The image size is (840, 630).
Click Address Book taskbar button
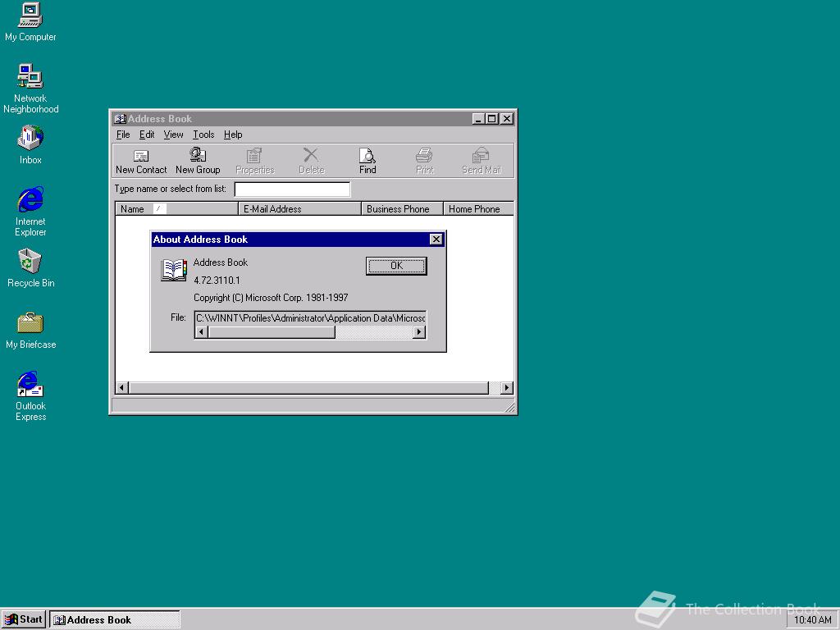pyautogui.click(x=115, y=620)
